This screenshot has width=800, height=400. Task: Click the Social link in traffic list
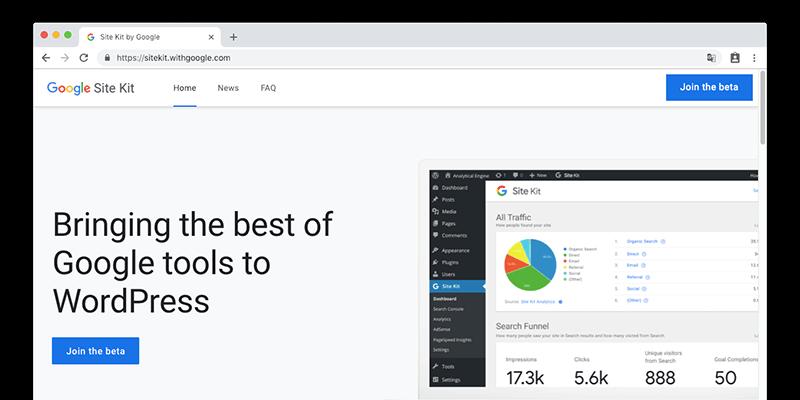coord(633,289)
